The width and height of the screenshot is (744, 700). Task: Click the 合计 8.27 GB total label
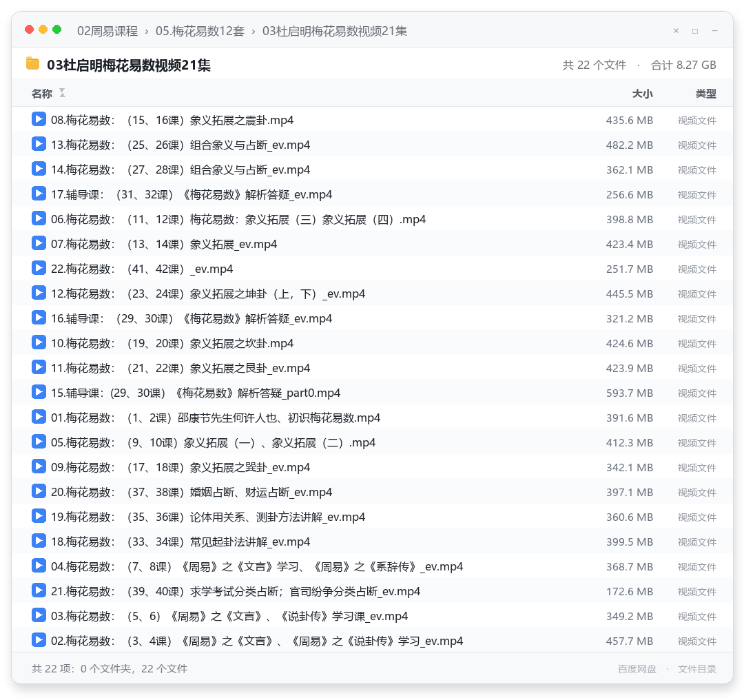tap(683, 65)
